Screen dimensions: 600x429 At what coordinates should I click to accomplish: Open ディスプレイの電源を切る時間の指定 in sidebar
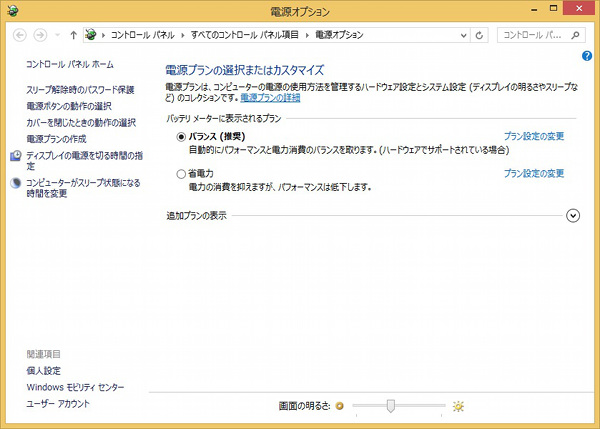click(85, 155)
